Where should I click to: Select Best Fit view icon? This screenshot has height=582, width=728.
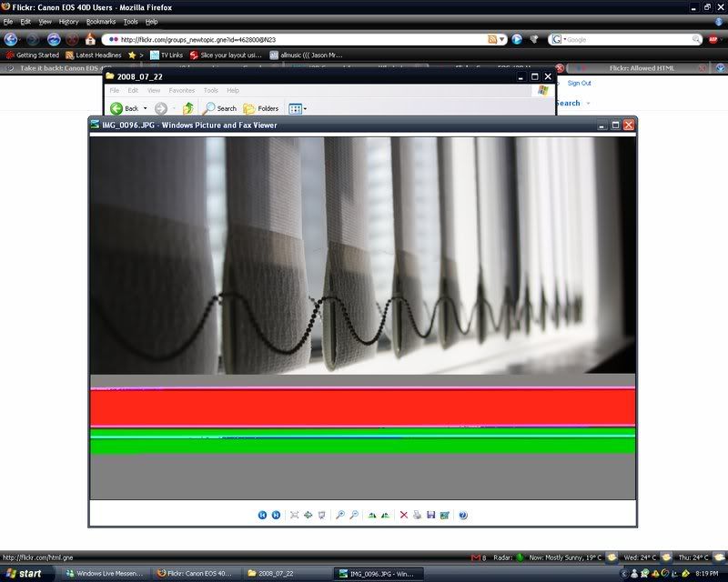(x=294, y=515)
